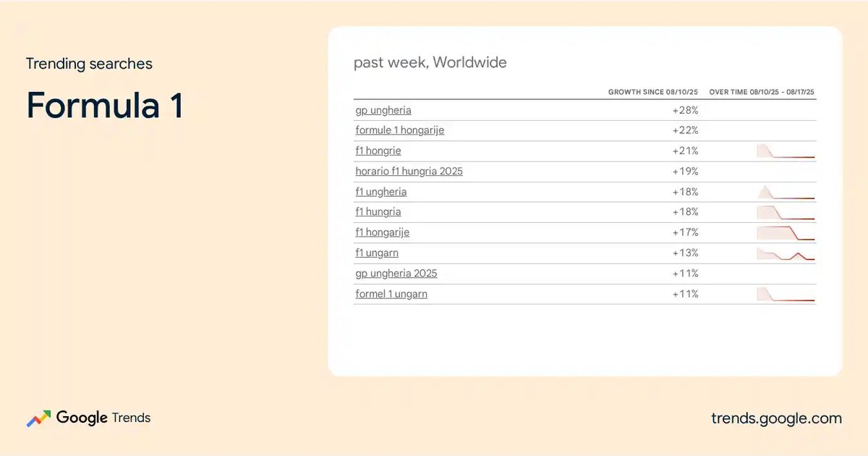Click the sparkline chart for f1 hongarije
The image size is (868, 456).
click(786, 233)
